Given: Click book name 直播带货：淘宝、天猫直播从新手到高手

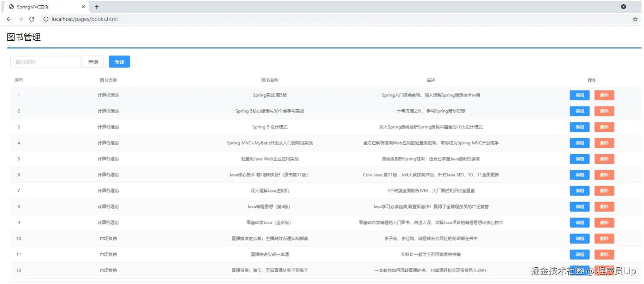Looking at the screenshot, I should [270, 270].
